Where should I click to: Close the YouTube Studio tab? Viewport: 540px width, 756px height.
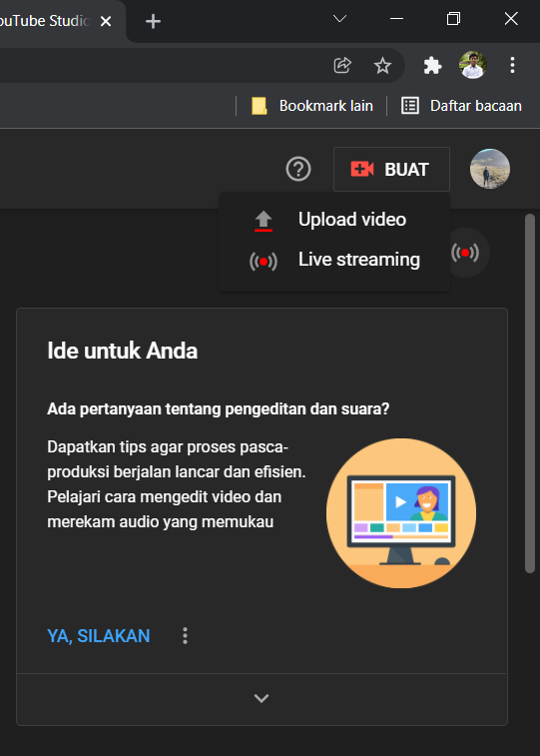pyautogui.click(x=106, y=21)
